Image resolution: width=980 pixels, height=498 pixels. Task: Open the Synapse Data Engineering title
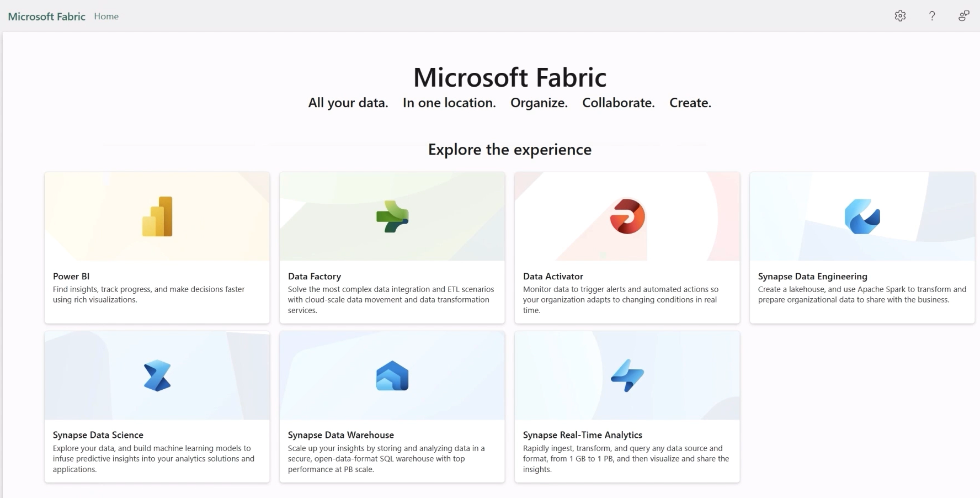point(812,276)
